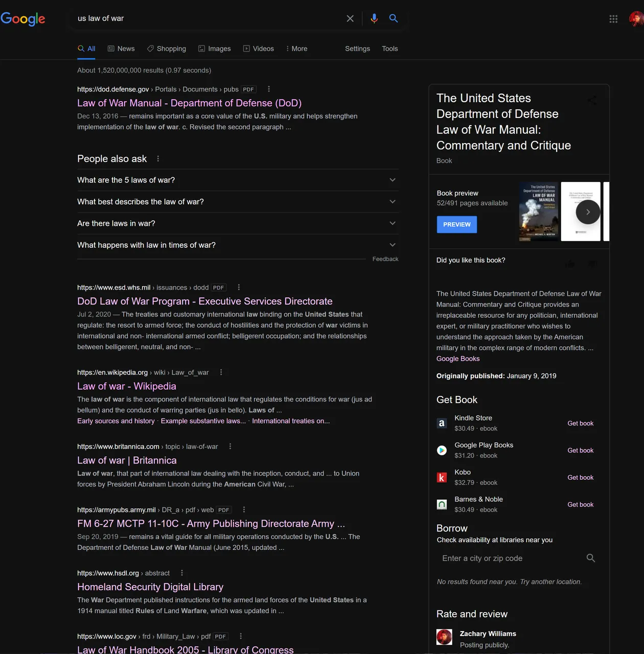Open Law of war - Wikipedia result
Screen dimensions: 644x654
point(127,386)
